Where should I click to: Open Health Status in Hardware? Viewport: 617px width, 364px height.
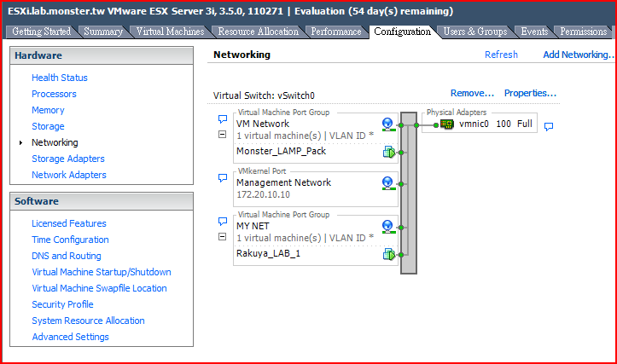click(60, 78)
